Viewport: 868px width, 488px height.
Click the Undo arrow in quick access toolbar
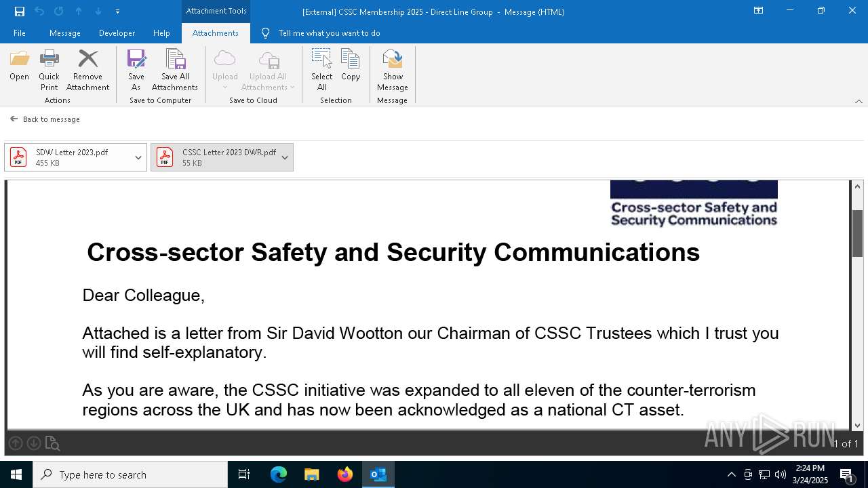coord(39,12)
